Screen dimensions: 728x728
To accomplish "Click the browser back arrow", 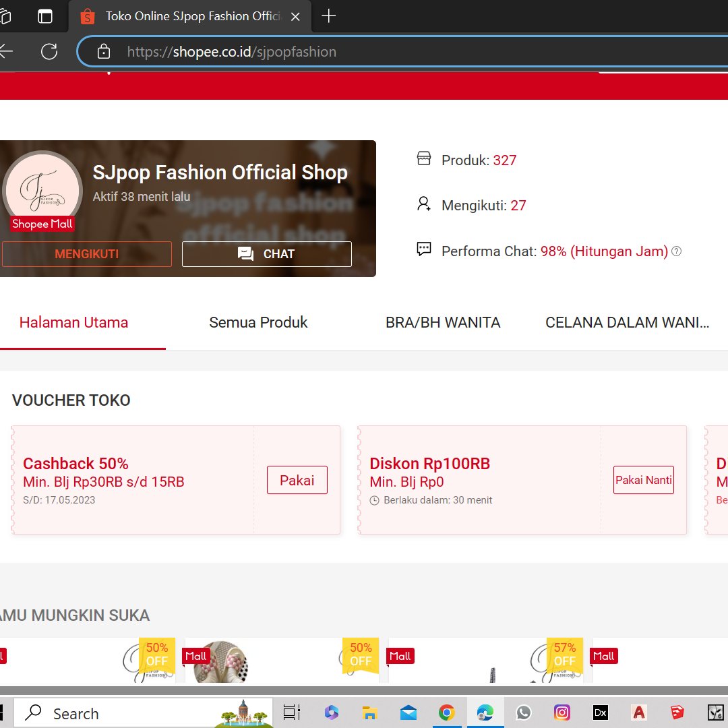I will pos(5,51).
